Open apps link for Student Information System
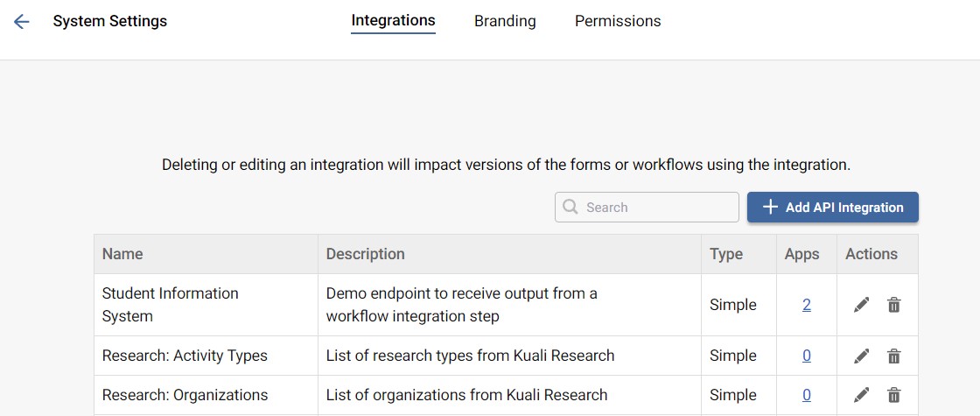Screen dimensions: 980x416 (807, 305)
